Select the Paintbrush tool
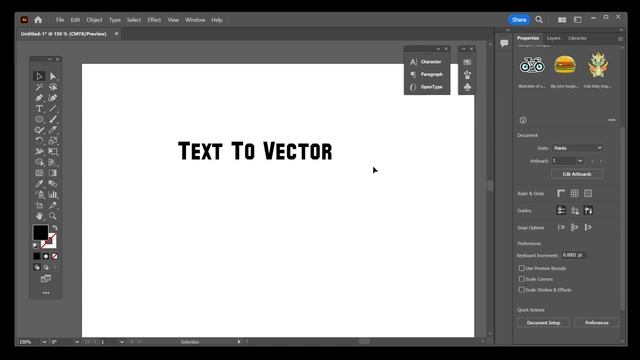 pos(53,119)
